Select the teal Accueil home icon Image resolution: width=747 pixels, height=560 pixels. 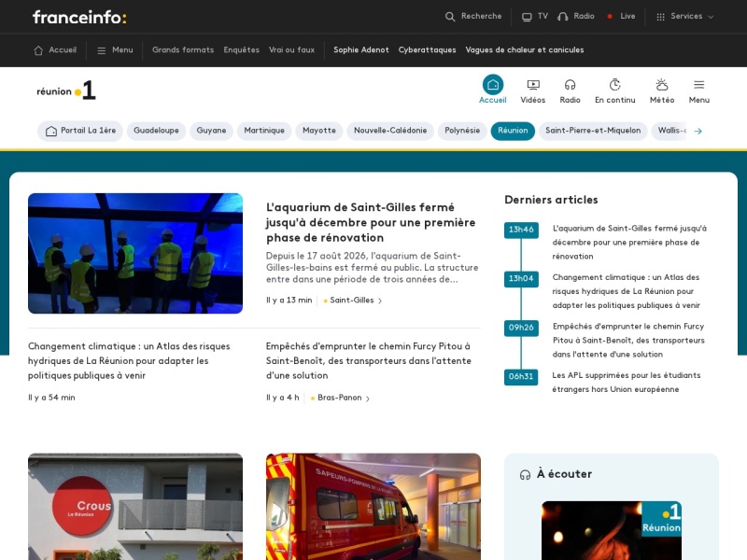coord(493,85)
